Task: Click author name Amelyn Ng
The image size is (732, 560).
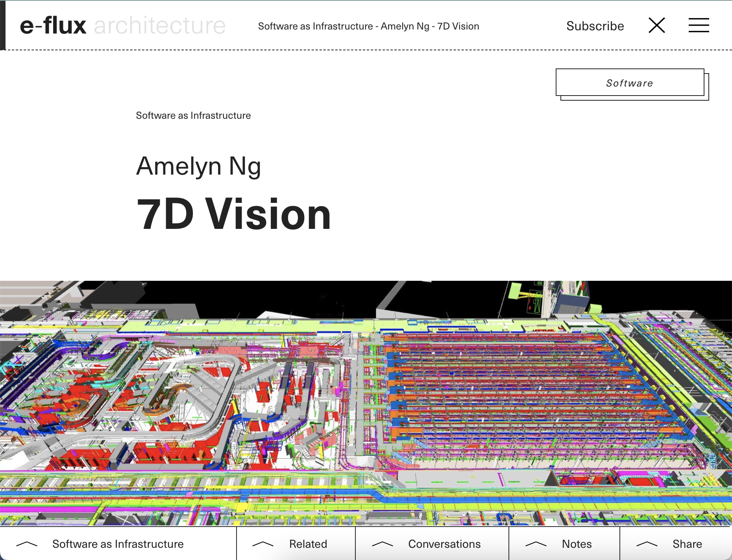Action: [199, 166]
